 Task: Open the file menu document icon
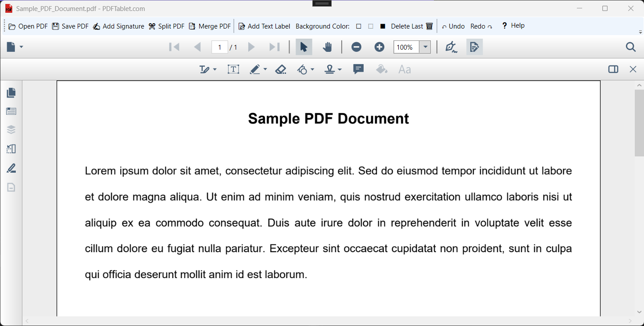coord(14,47)
